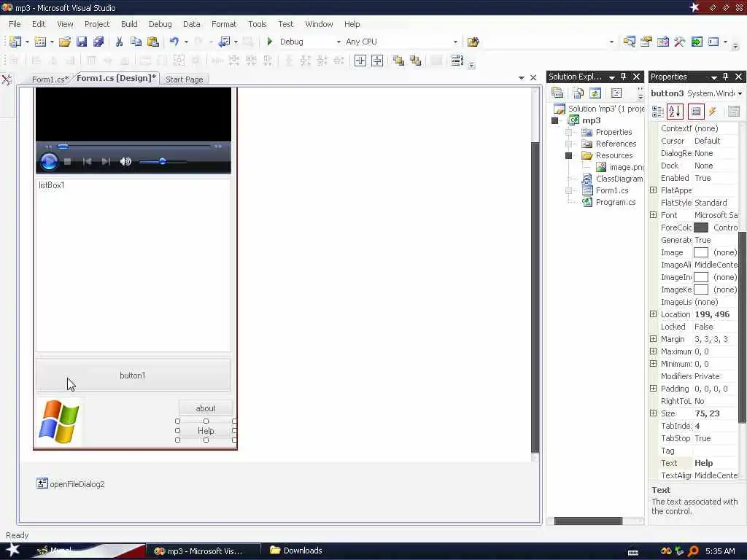This screenshot has height=560, width=747.
Task: Start debugging with green play arrow
Action: (x=270, y=42)
